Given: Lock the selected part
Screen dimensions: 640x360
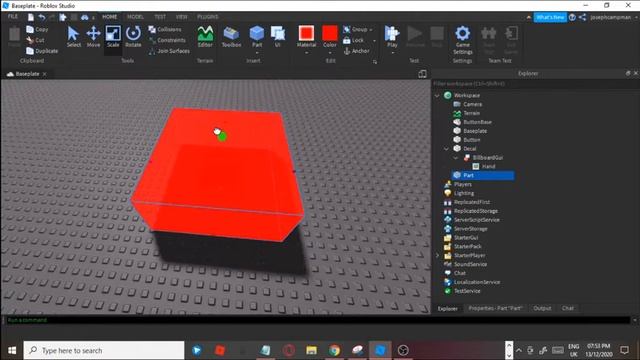Looking at the screenshot, I should [x=353, y=40].
